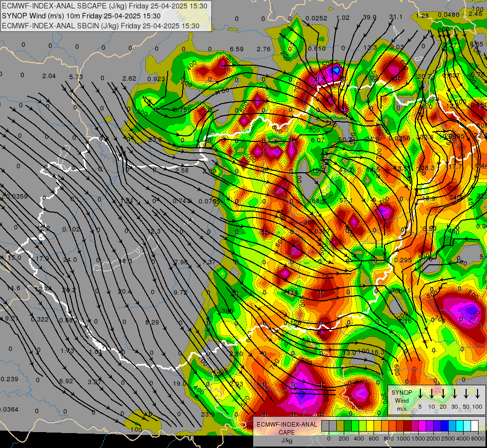487x448 pixels.
Task: Click the map value 5.73
Action: tap(76, 77)
